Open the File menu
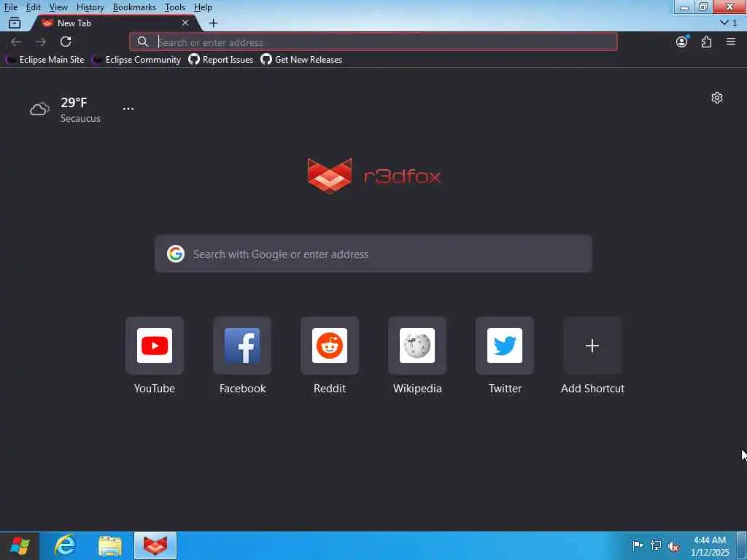This screenshot has height=560, width=747. 11,7
